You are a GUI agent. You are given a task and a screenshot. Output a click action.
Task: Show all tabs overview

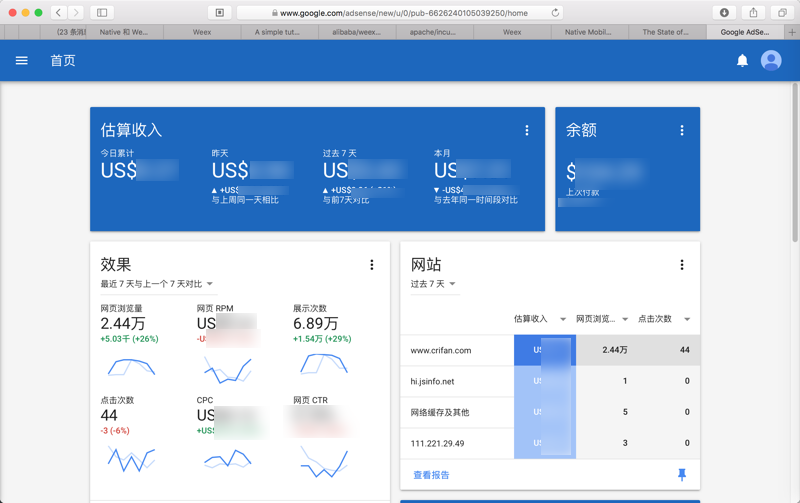782,13
